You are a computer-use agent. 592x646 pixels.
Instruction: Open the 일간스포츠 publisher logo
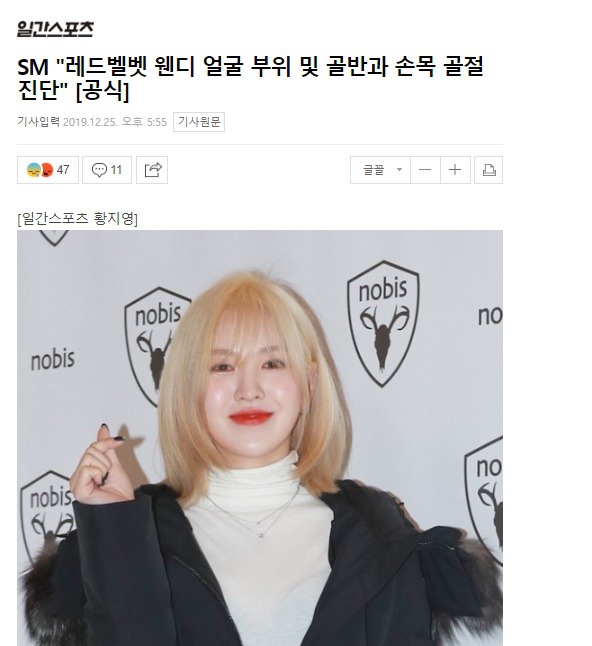[x=55, y=29]
